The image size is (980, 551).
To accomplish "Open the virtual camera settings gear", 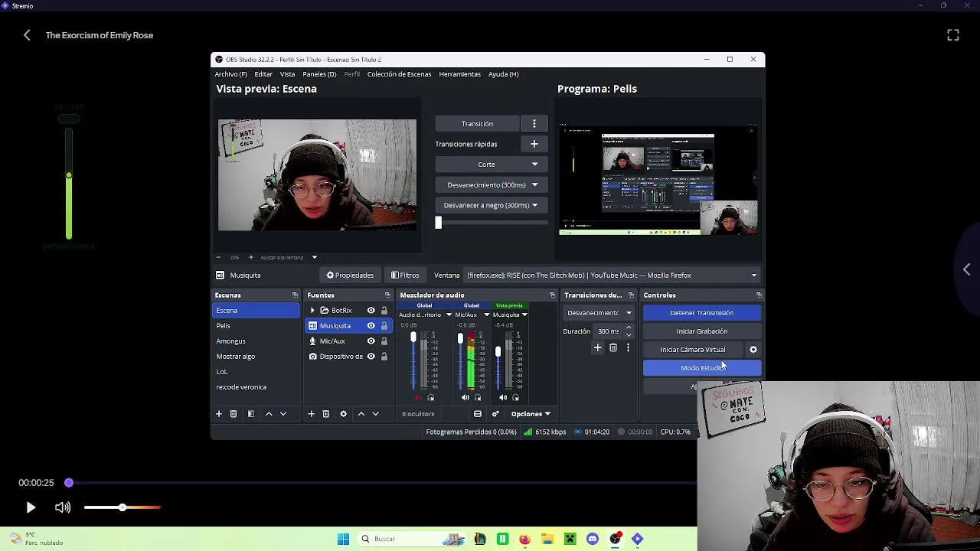I will click(753, 350).
